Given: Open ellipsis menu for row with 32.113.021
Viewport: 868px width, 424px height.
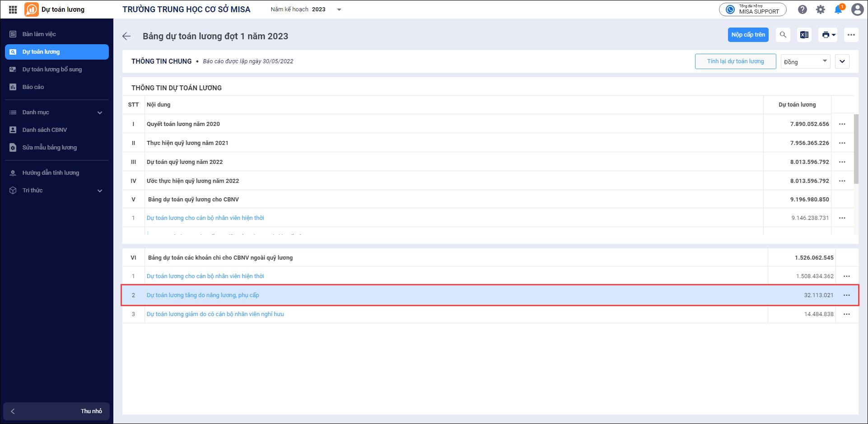Looking at the screenshot, I should 847,295.
